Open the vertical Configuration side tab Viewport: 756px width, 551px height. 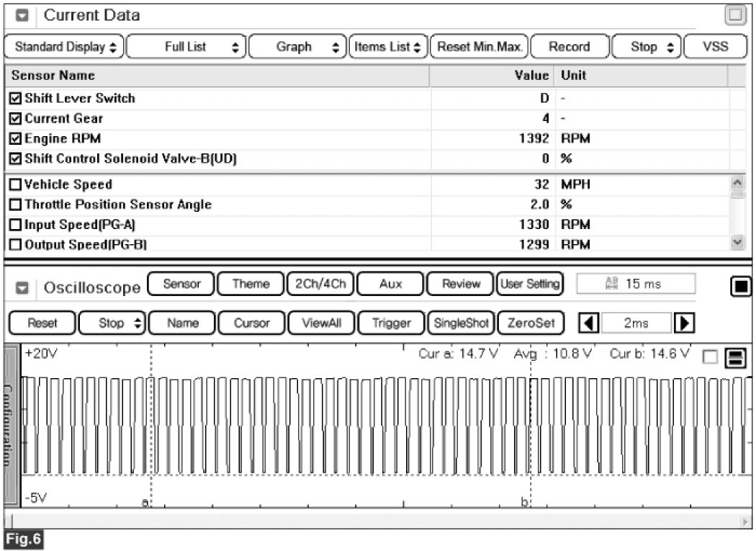pos(11,426)
